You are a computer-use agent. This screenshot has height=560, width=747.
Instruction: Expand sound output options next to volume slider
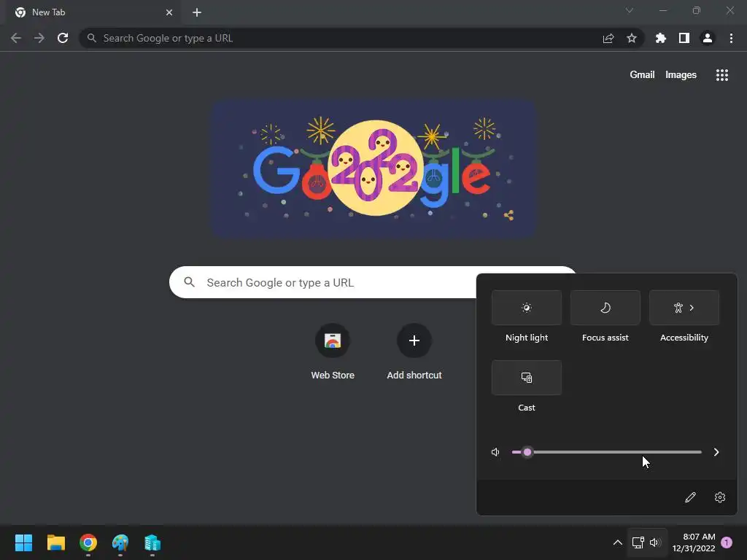[716, 452]
